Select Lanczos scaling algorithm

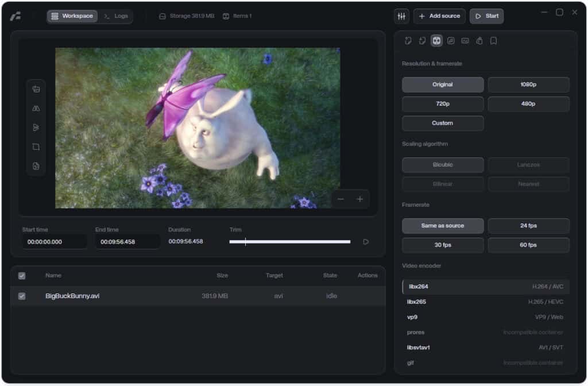click(x=528, y=165)
